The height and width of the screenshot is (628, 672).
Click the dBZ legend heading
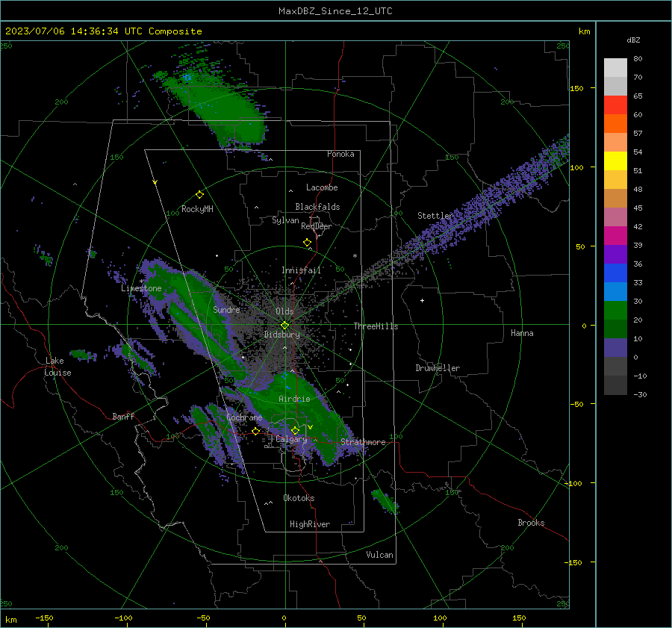click(633, 40)
